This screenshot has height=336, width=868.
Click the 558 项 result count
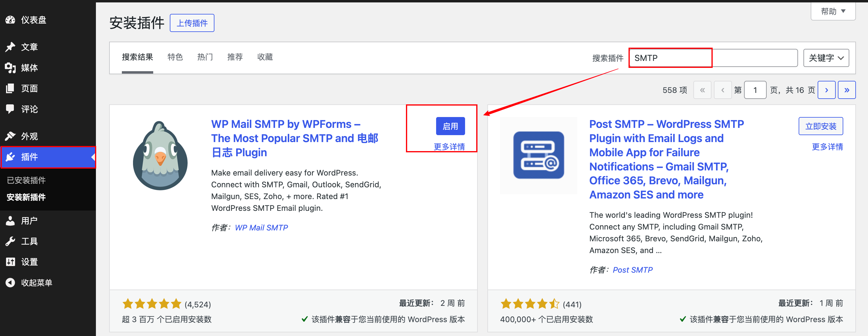pos(675,90)
